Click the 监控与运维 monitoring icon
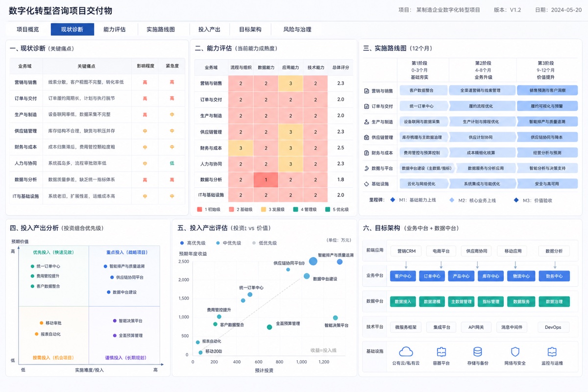Viewport: 588px width, 392px height. tap(552, 352)
